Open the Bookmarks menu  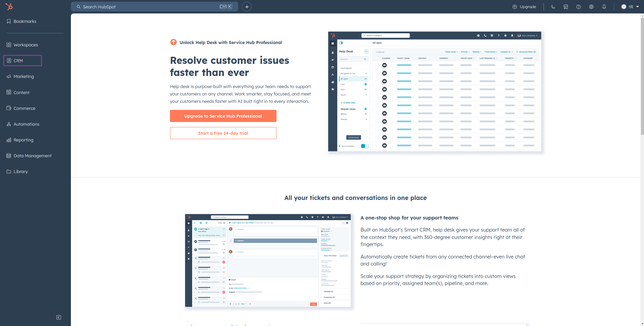25,21
